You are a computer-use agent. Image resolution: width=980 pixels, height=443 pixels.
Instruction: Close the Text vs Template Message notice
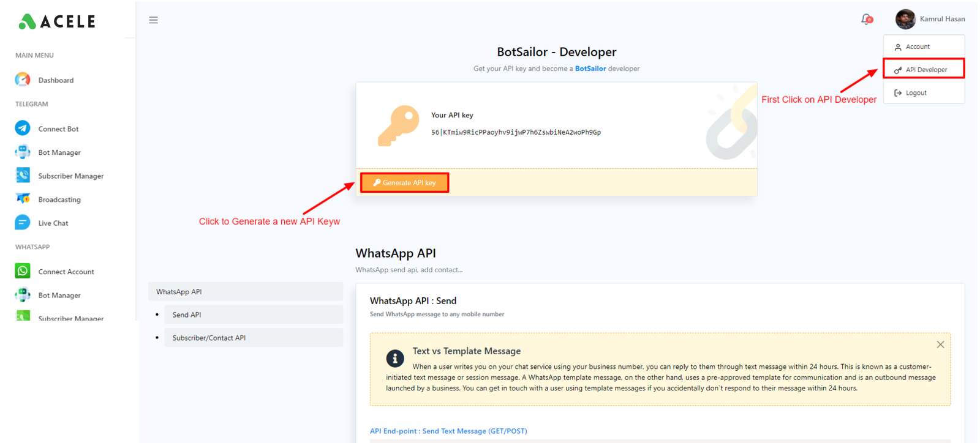940,344
